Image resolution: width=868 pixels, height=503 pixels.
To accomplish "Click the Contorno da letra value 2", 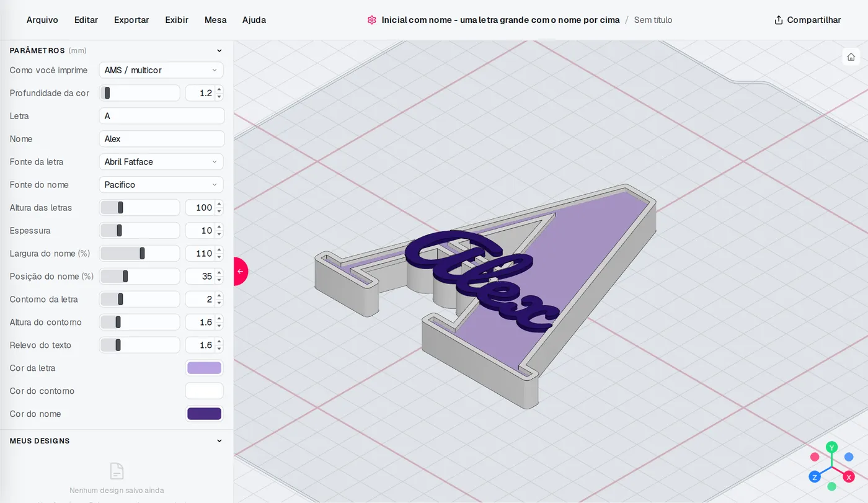I will 200,300.
